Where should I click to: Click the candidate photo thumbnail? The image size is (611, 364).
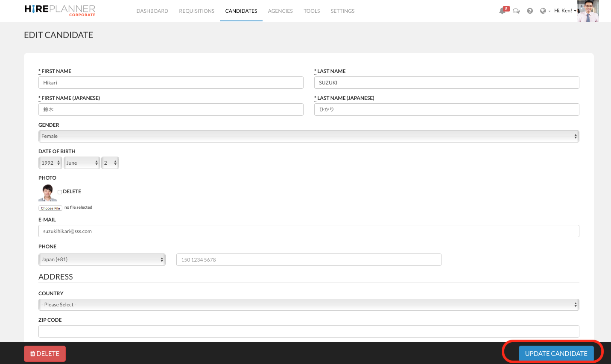coord(47,193)
